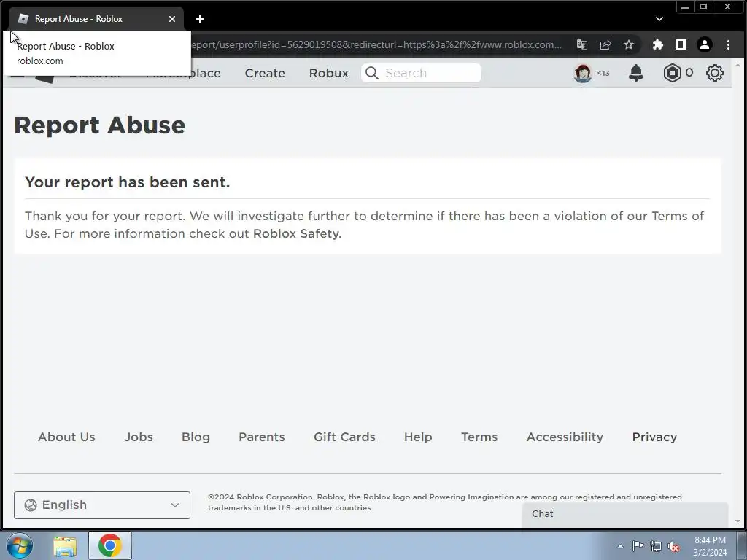Open the Create menu item
747x560 pixels.
(x=265, y=73)
